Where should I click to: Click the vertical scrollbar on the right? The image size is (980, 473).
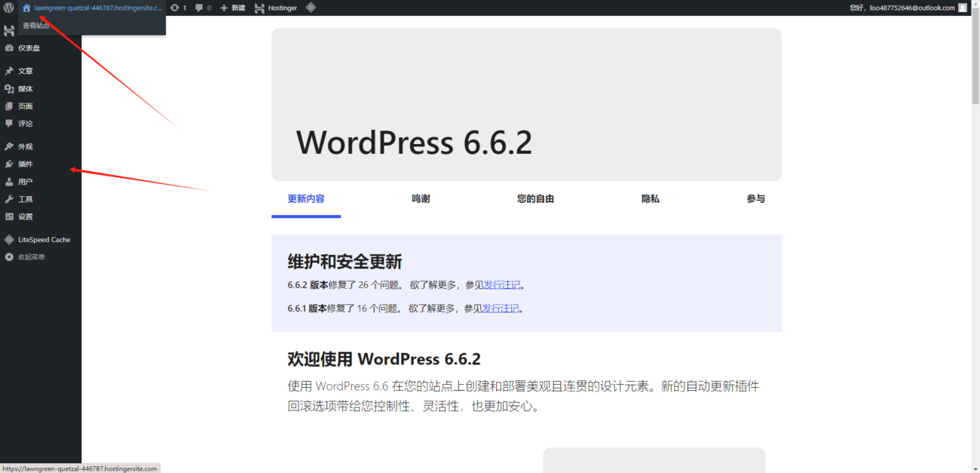point(975,57)
